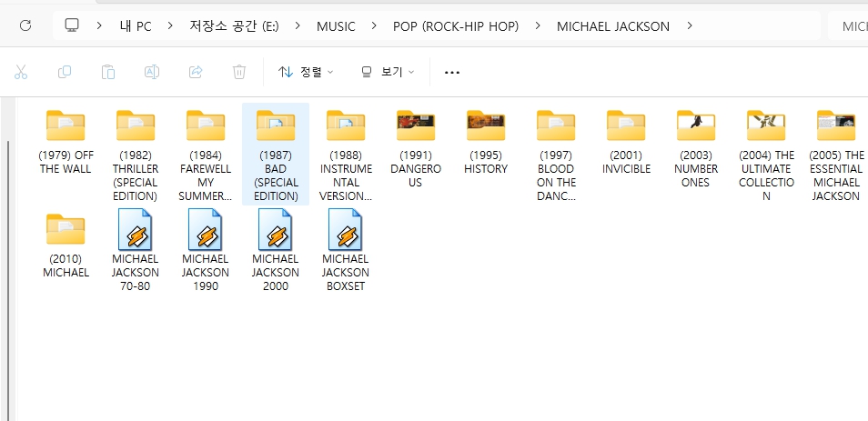Click the Share icon in toolbar

click(x=196, y=72)
